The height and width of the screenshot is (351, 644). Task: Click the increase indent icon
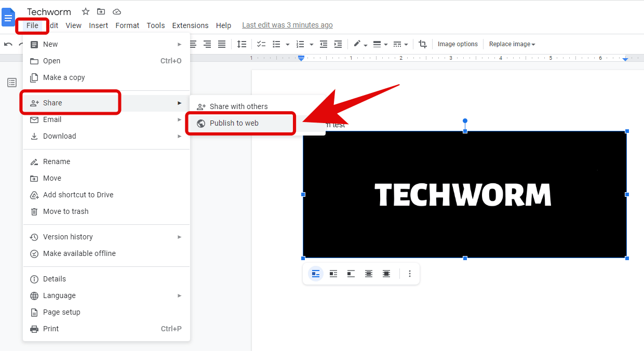pos(338,44)
